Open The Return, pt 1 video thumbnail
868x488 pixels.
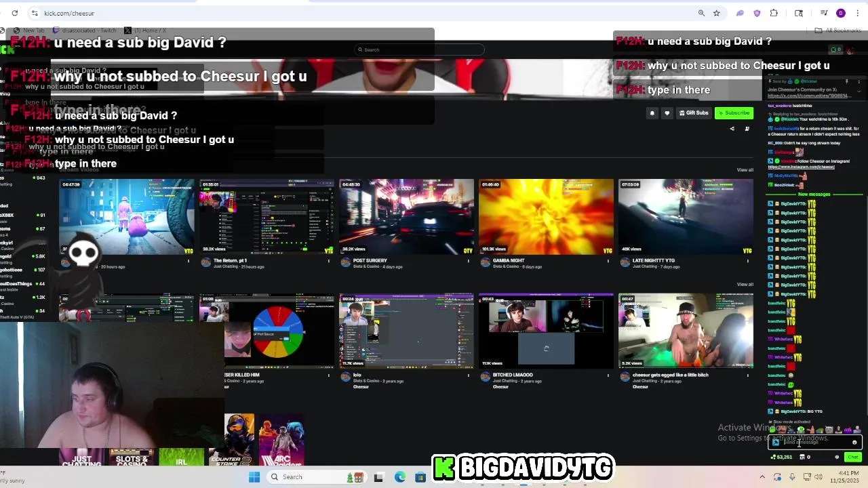tap(267, 217)
